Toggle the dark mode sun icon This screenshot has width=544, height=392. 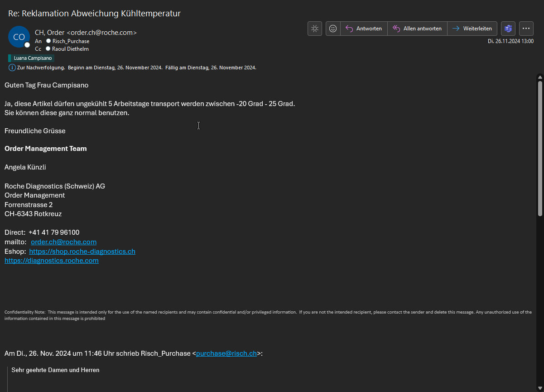[x=315, y=29]
